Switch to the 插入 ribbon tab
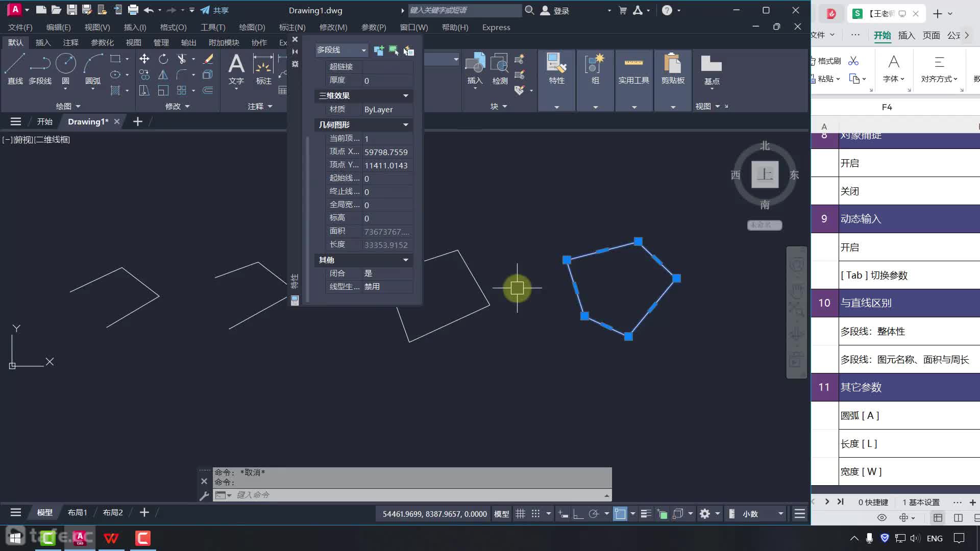This screenshot has width=980, height=551. (43, 42)
